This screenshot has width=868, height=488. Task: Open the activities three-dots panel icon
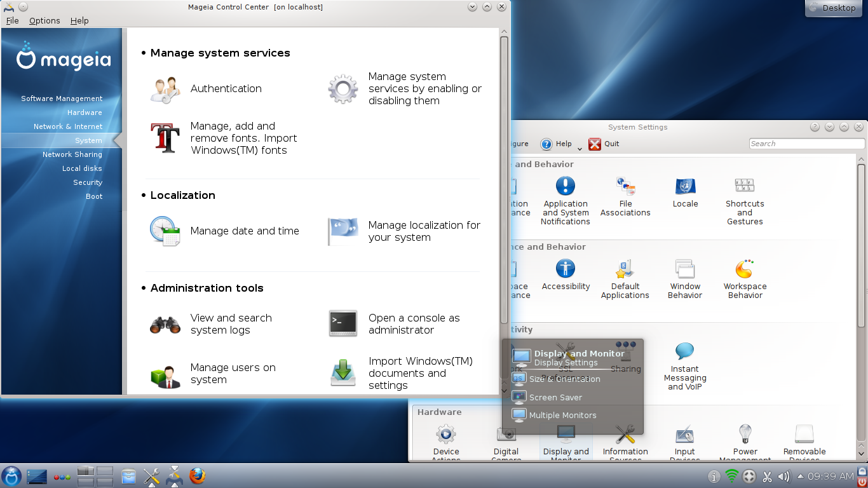point(62,477)
